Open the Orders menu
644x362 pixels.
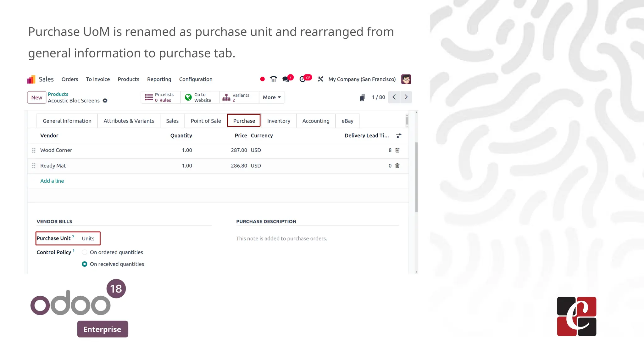pyautogui.click(x=70, y=79)
